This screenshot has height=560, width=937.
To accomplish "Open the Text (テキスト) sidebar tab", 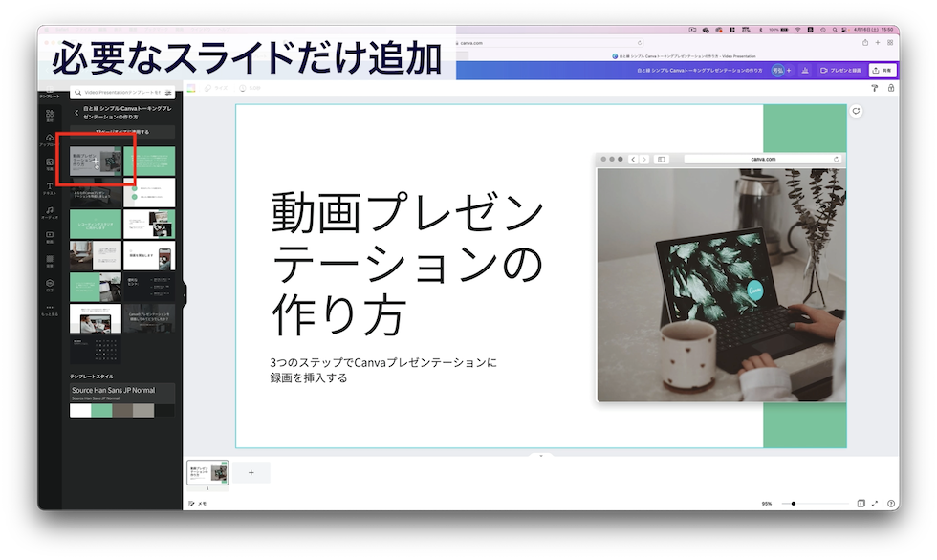I will pyautogui.click(x=50, y=188).
